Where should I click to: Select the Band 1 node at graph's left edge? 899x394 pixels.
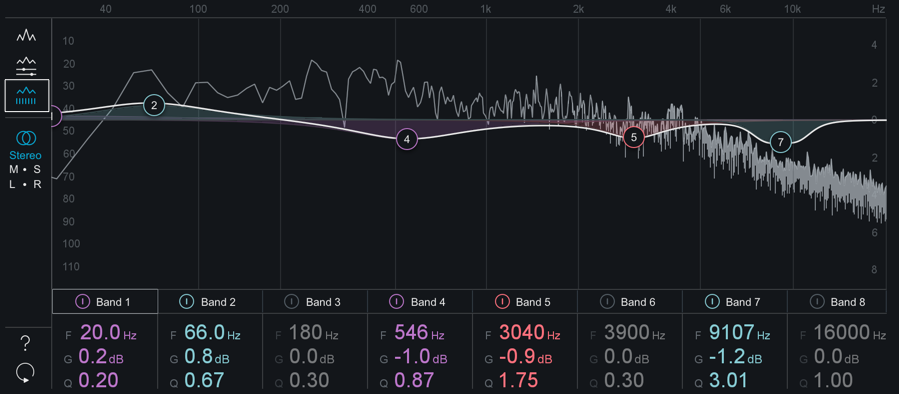coord(56,116)
